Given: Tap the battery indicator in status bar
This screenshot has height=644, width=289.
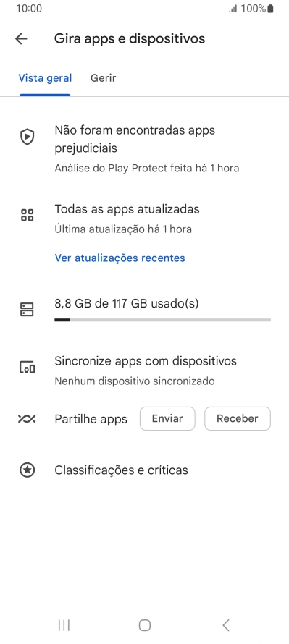Looking at the screenshot, I should (270, 8).
